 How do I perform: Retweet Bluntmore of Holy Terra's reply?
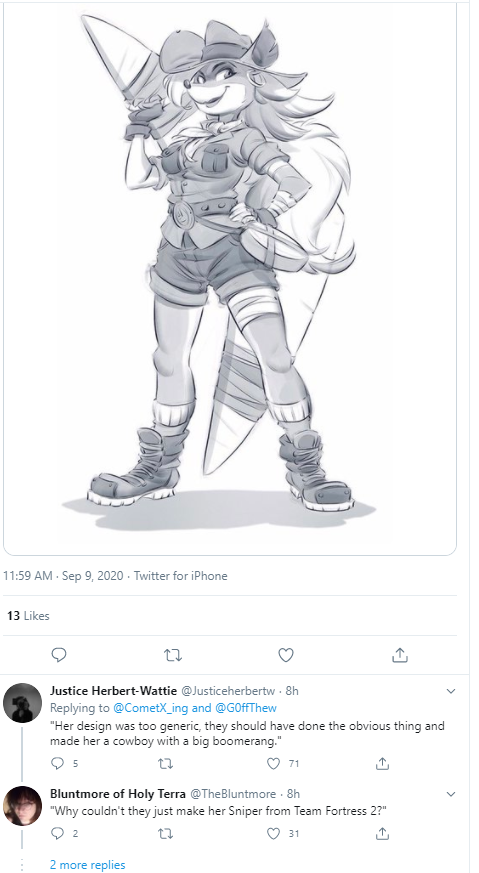165,833
